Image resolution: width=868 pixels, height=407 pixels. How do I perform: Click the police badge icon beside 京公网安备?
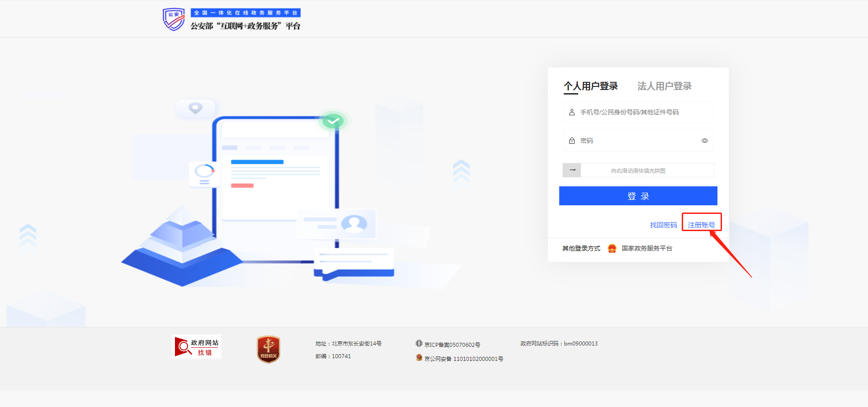[x=419, y=358]
